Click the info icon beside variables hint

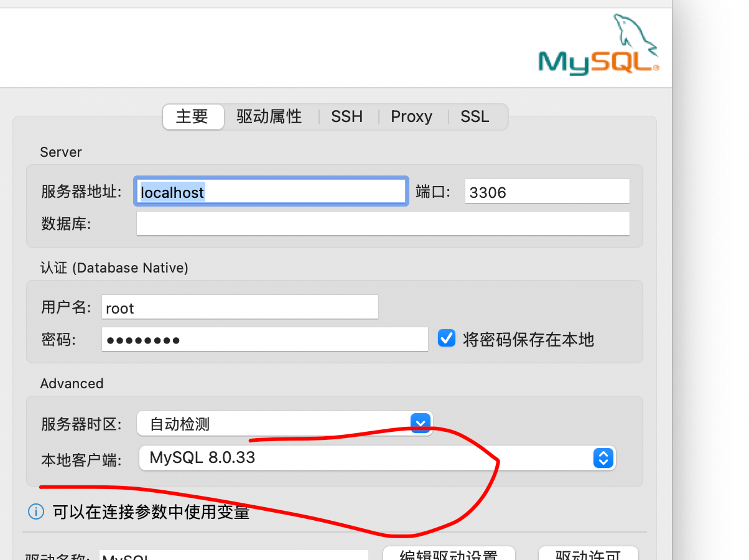tap(36, 511)
